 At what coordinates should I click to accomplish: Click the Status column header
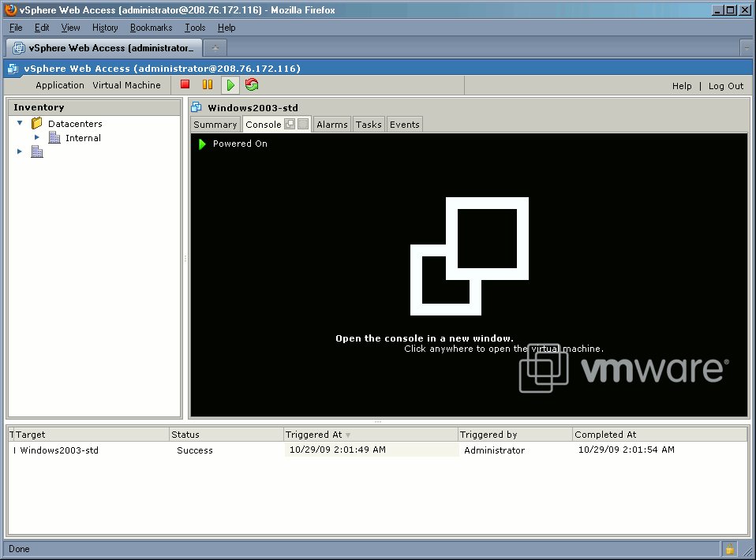click(x=226, y=435)
